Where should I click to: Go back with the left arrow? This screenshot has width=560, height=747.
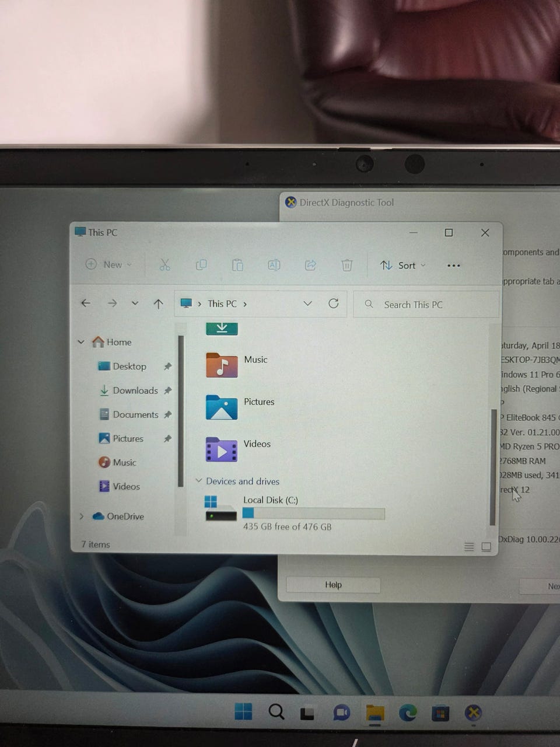[x=86, y=303]
